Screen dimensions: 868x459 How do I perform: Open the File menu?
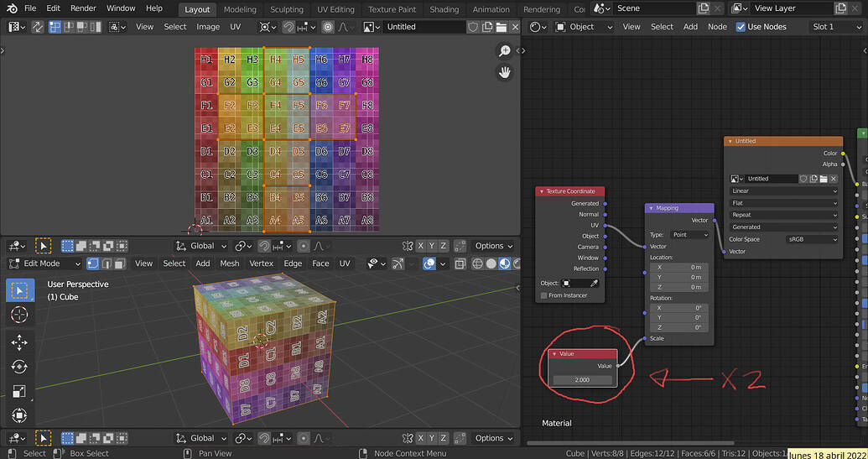coord(30,8)
